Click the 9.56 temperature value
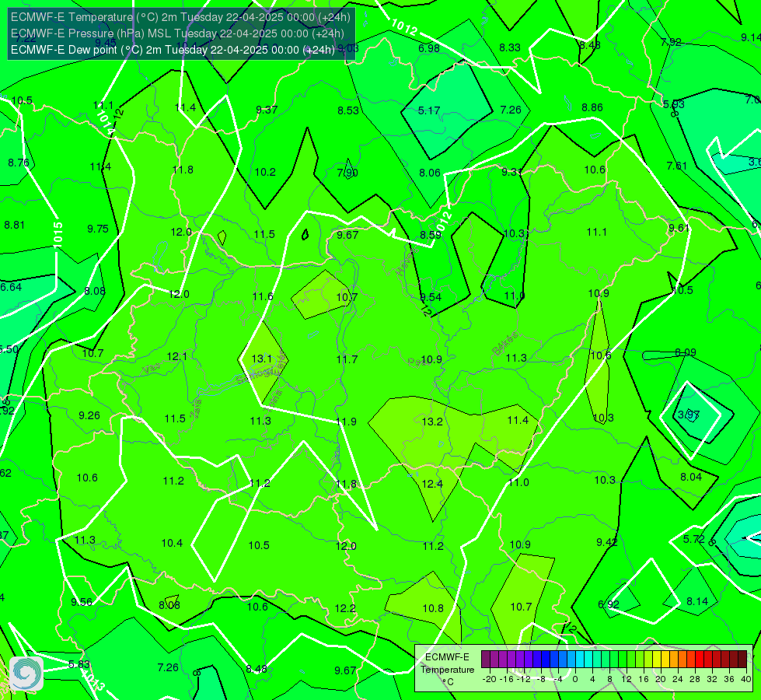Screen dimensions: 761x700 (82, 602)
